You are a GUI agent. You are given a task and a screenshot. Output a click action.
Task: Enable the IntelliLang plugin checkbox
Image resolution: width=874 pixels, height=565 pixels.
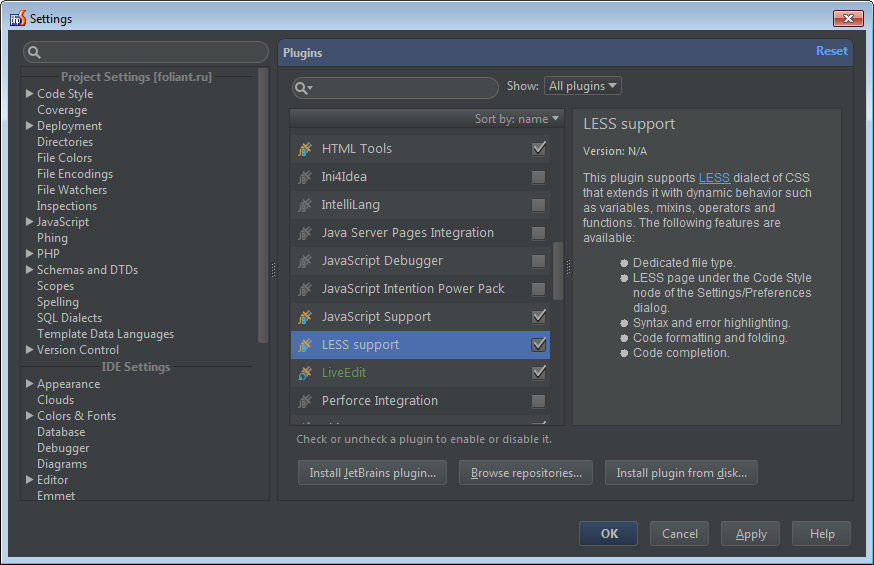(x=539, y=205)
